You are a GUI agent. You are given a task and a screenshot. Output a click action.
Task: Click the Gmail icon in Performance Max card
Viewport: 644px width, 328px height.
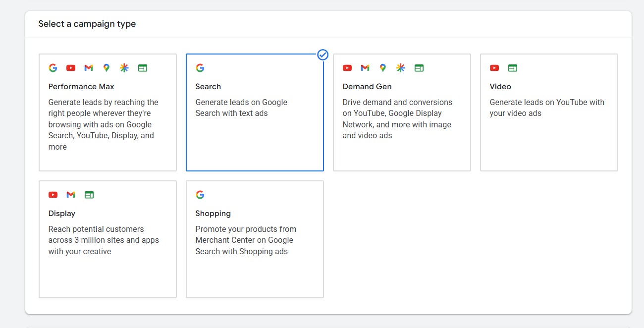coord(89,68)
